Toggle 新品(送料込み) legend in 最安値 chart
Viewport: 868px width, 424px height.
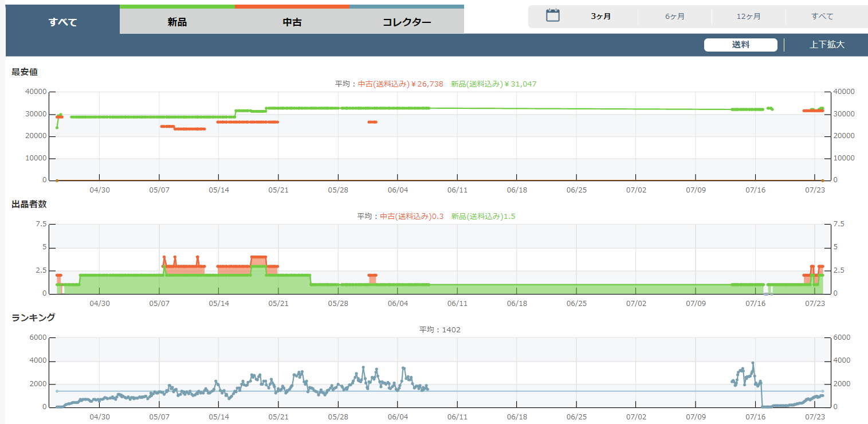pyautogui.click(x=493, y=84)
